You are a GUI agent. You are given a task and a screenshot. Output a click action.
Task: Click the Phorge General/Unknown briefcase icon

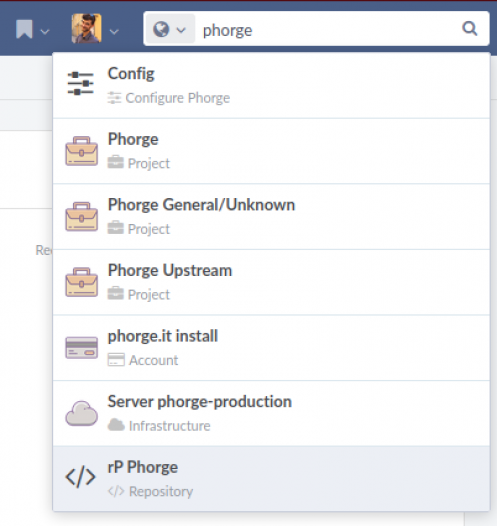coord(81,216)
